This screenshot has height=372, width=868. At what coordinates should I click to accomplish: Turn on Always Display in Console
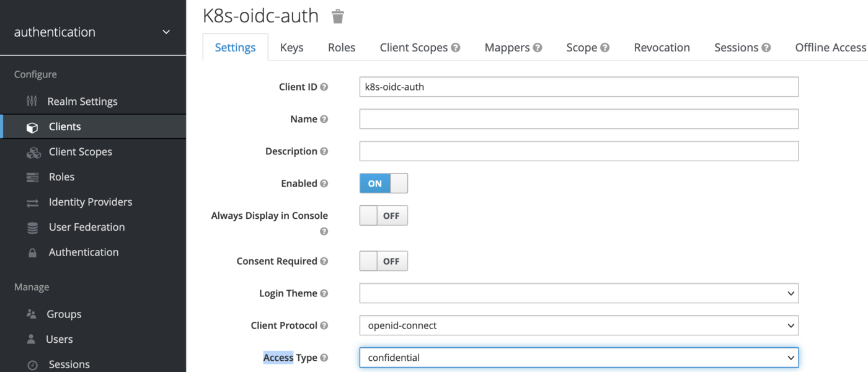coord(383,215)
